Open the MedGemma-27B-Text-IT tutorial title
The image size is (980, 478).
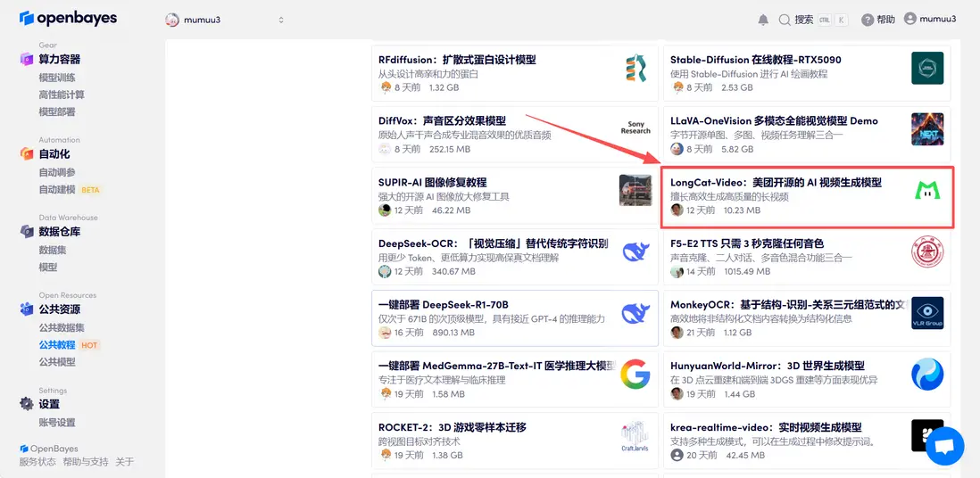tap(497, 366)
